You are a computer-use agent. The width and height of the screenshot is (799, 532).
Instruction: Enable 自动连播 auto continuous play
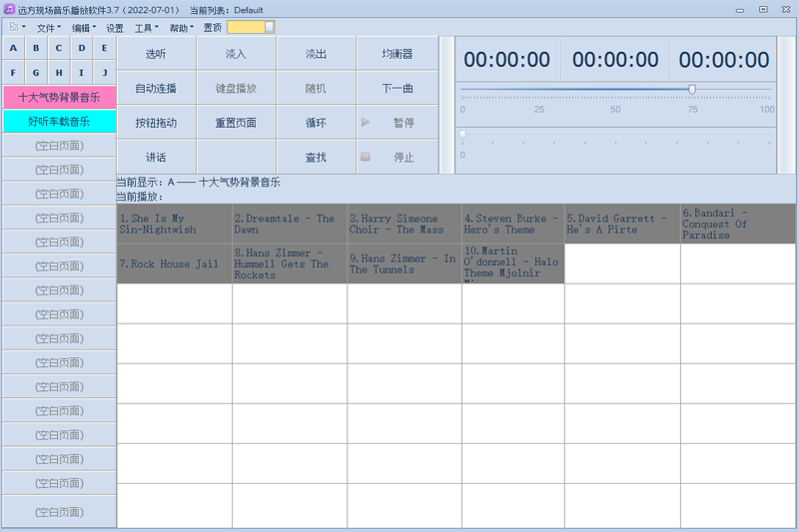point(156,89)
